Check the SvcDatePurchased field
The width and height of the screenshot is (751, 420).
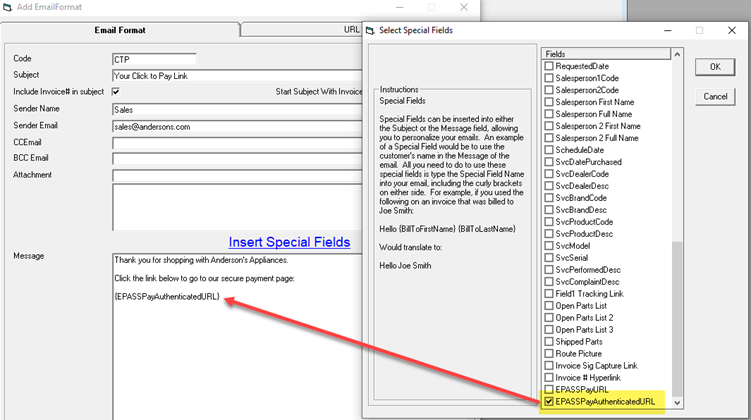[x=549, y=162]
